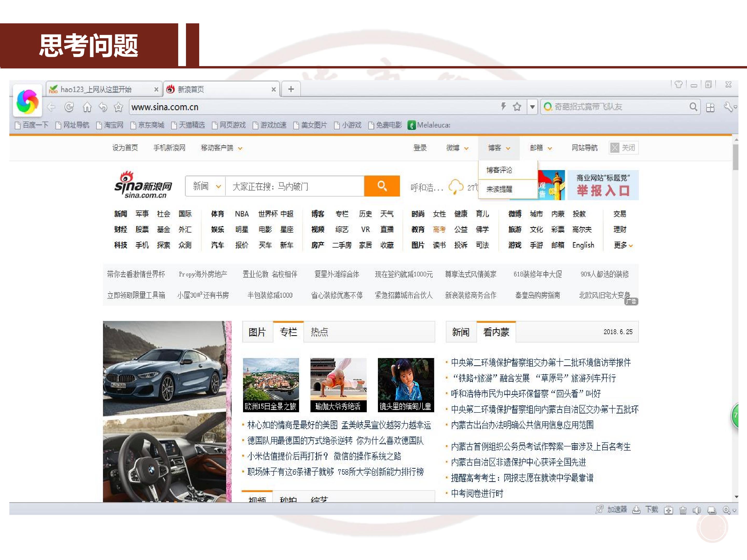Switch to the 热点 tab
The height and width of the screenshot is (560, 747).
coord(319,332)
